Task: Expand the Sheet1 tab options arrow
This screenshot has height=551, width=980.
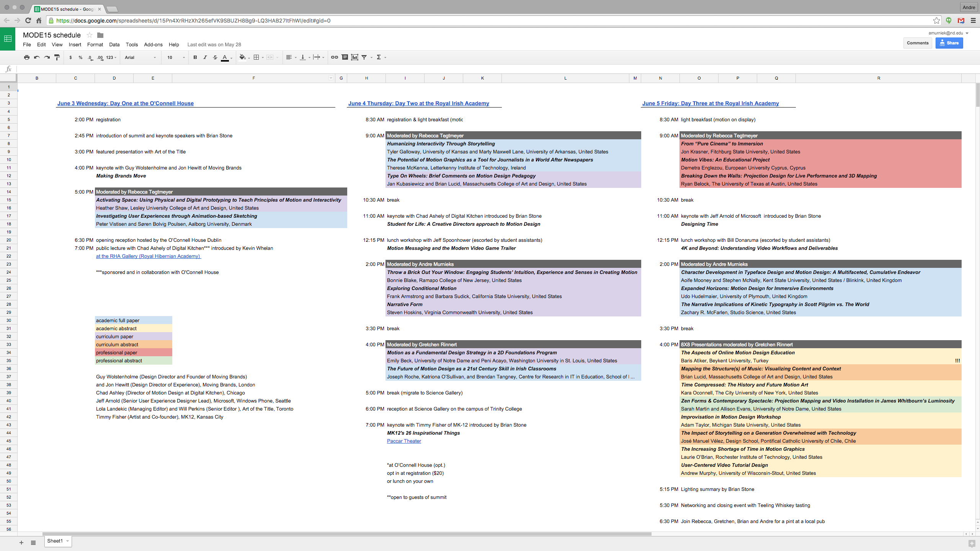Action: (x=68, y=541)
